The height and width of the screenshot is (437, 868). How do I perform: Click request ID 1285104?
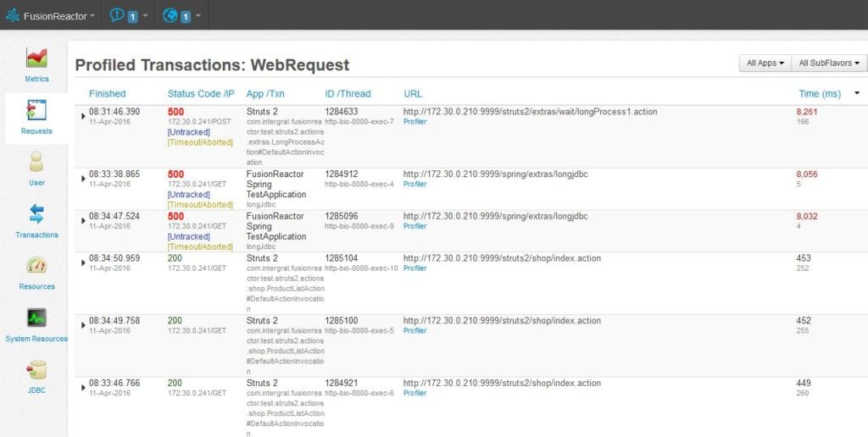click(x=341, y=258)
